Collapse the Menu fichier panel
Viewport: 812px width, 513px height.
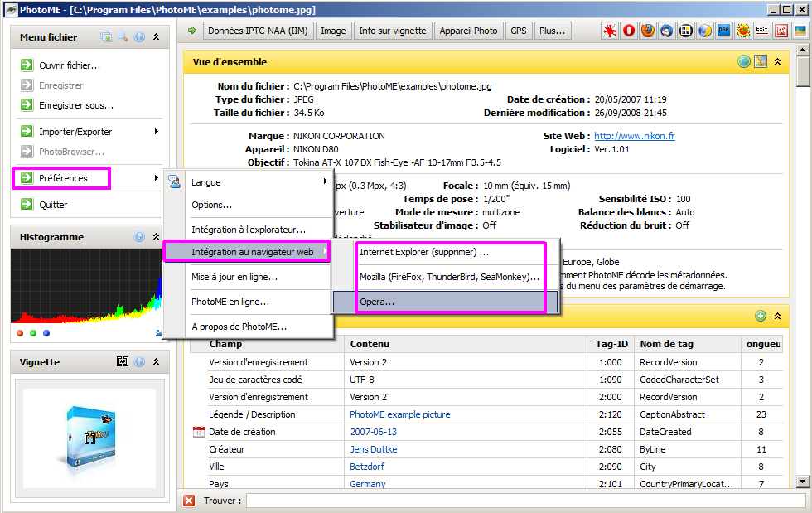click(x=156, y=36)
